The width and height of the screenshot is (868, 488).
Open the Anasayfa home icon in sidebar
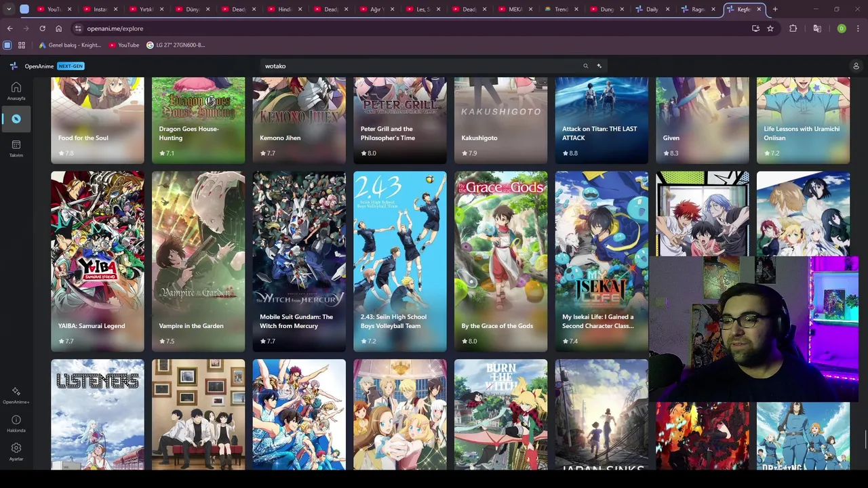tap(16, 87)
